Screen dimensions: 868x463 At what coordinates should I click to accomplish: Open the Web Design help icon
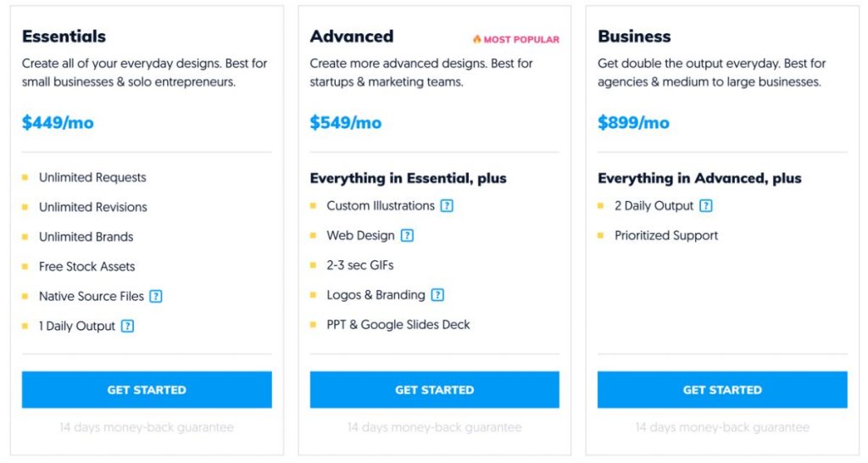click(x=408, y=236)
